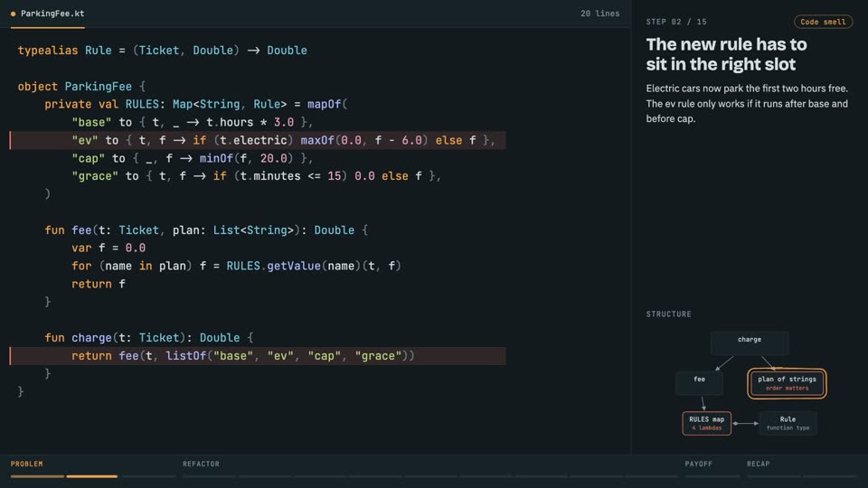Click the 'STEP 02 / 15' indicator
This screenshot has width=868, height=488.
[676, 22]
